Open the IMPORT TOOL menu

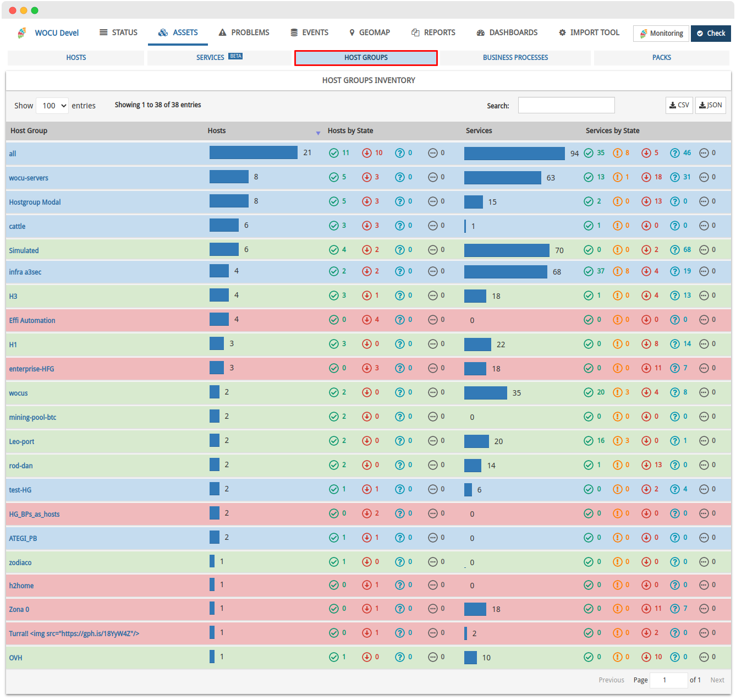pyautogui.click(x=589, y=32)
